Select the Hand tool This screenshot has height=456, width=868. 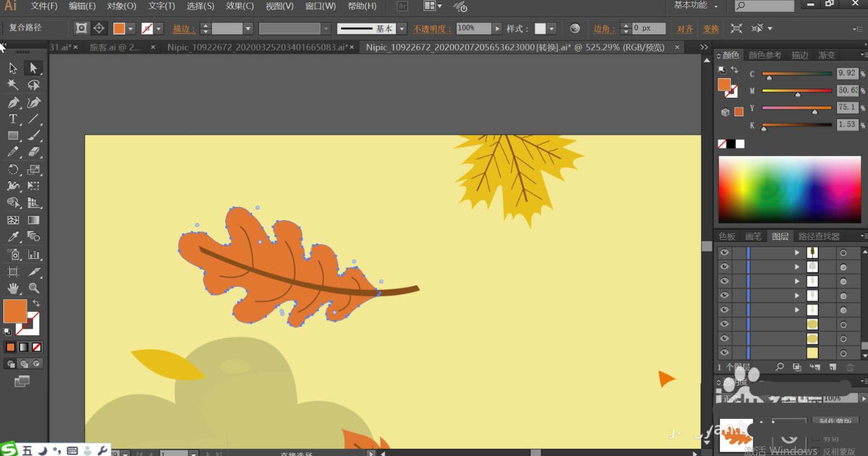13,288
